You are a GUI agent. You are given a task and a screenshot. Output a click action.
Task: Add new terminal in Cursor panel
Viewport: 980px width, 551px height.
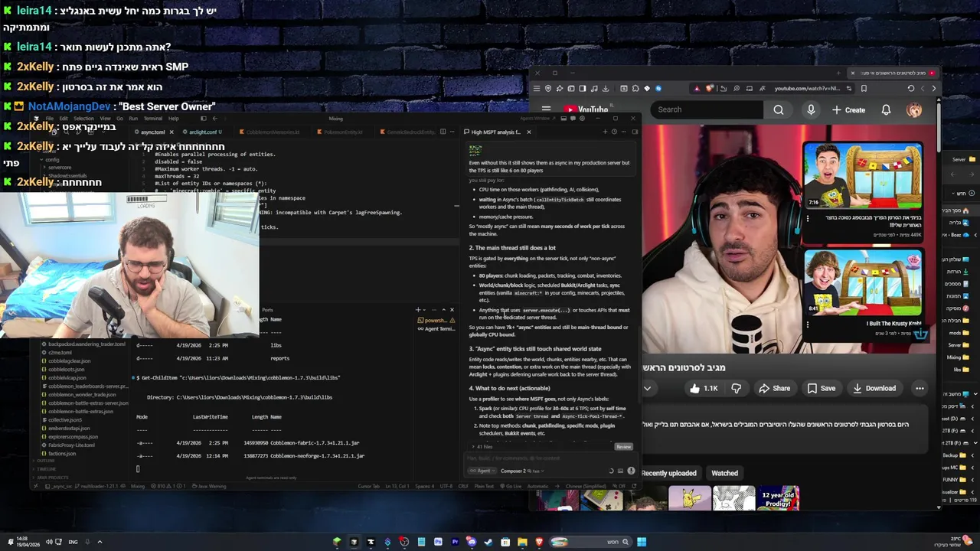pyautogui.click(x=418, y=310)
